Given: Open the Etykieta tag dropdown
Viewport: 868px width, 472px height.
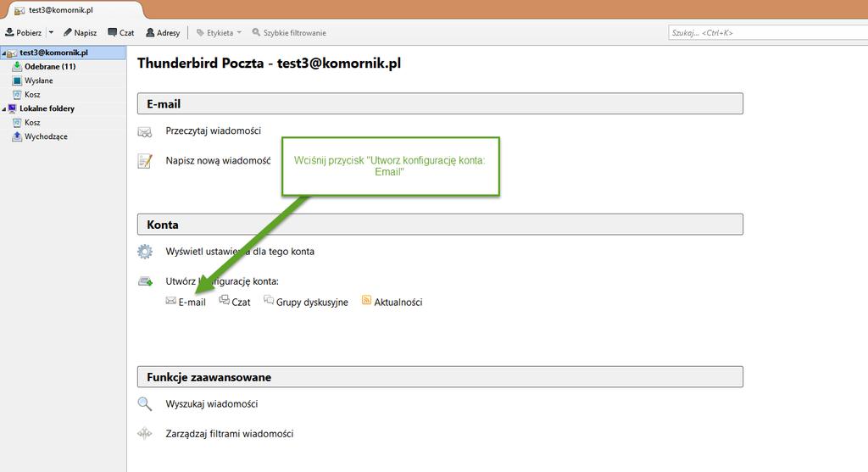Looking at the screenshot, I should point(220,33).
